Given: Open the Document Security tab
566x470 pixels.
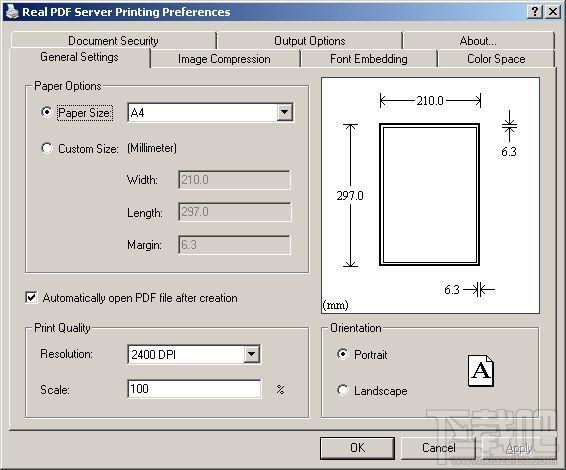Looking at the screenshot, I should [x=113, y=40].
